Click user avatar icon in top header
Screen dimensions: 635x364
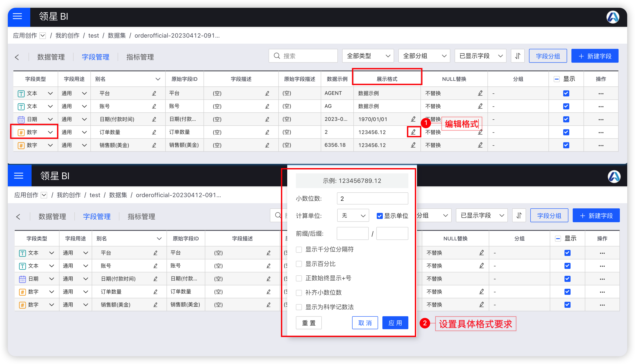tap(613, 17)
